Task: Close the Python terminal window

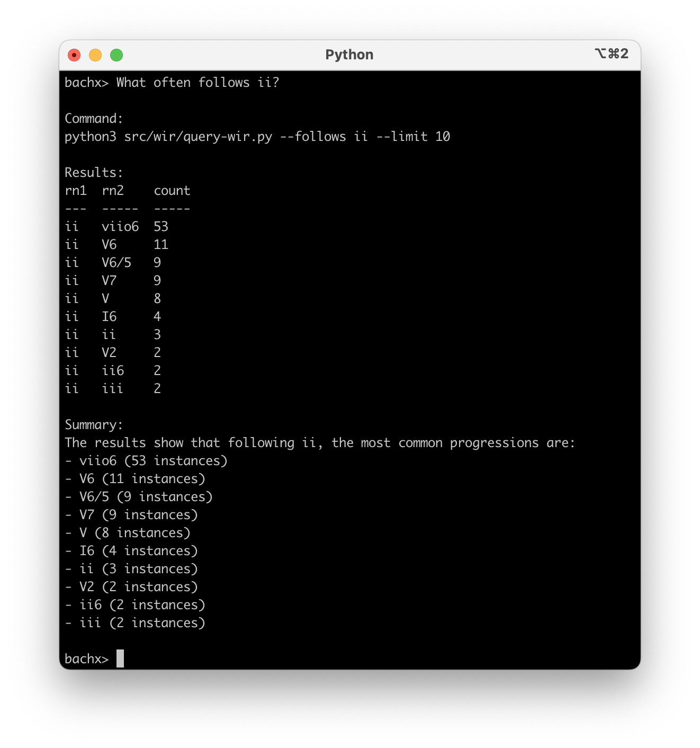Action: click(74, 55)
